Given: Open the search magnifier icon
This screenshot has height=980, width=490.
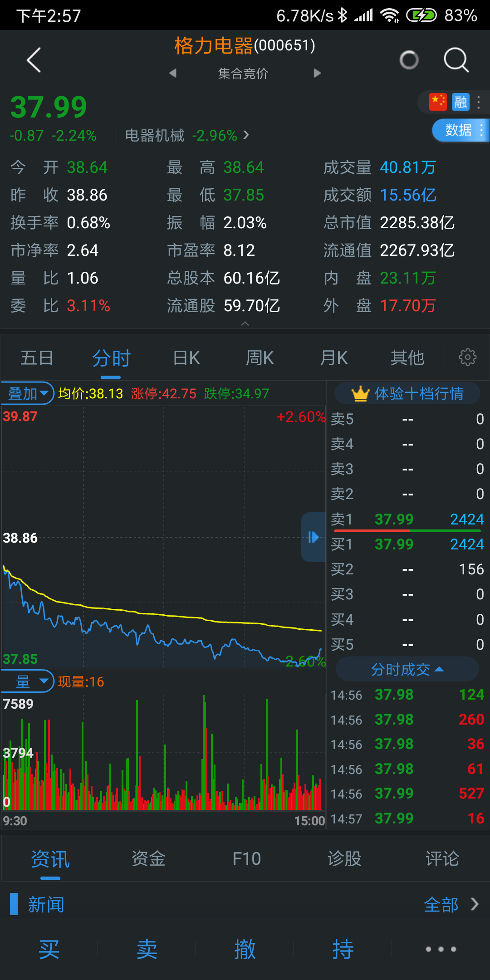Looking at the screenshot, I should point(456,60).
